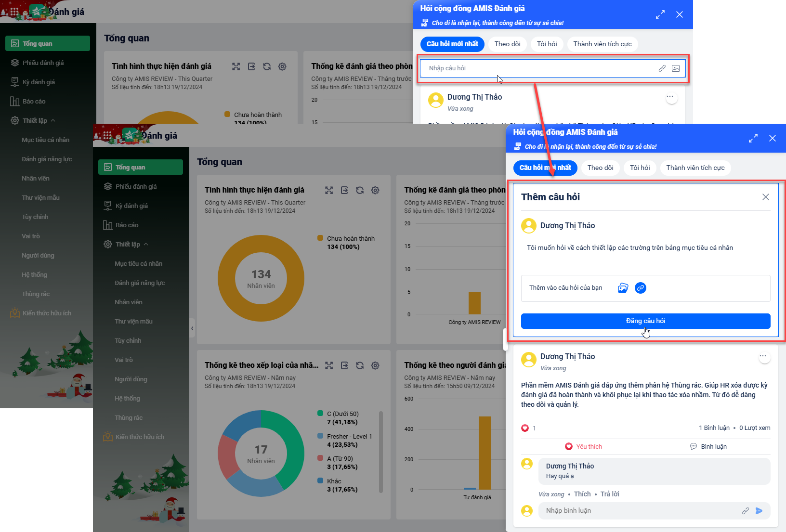Select Câu hỏi mới nhất tab in upper screenshot
The image size is (786, 532).
point(452,44)
